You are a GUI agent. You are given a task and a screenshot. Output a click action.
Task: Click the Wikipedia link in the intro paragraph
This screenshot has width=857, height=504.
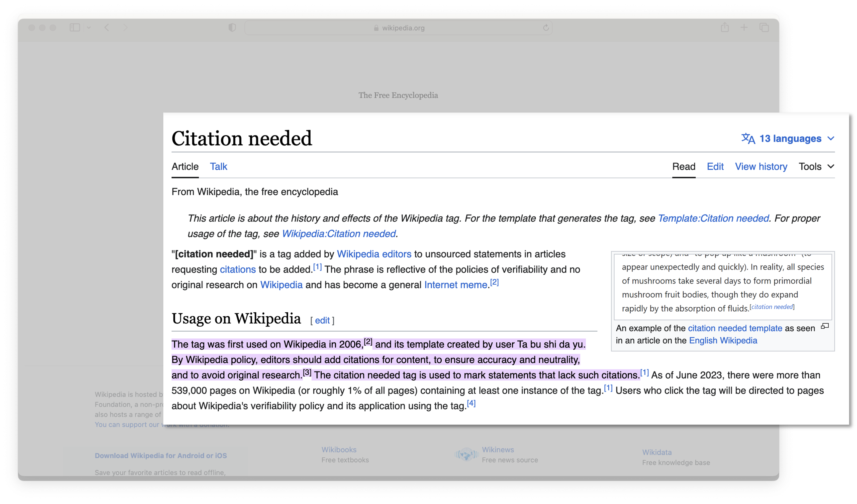point(281,285)
